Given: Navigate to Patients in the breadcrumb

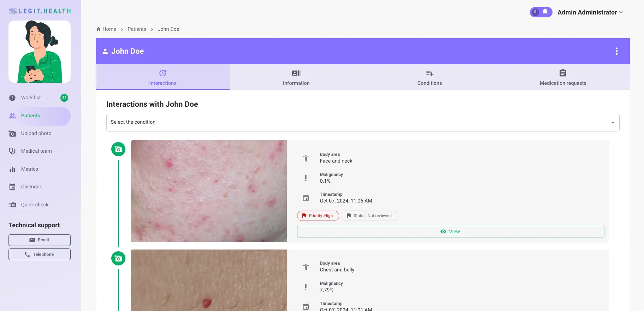Looking at the screenshot, I should click(x=137, y=29).
